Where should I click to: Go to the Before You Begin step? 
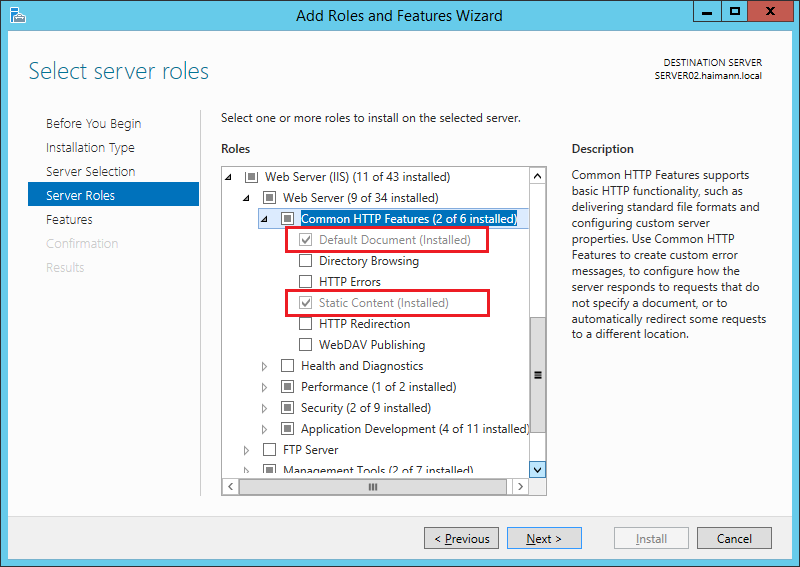click(x=93, y=124)
